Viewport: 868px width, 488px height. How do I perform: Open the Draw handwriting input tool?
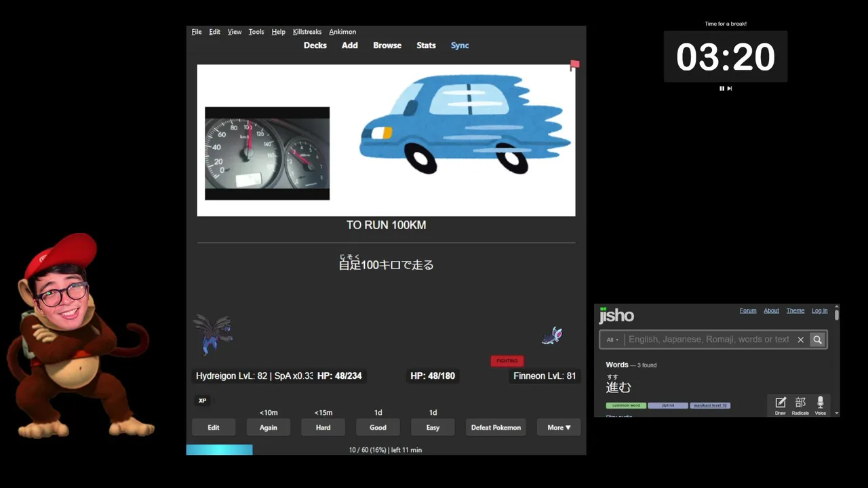coord(781,405)
